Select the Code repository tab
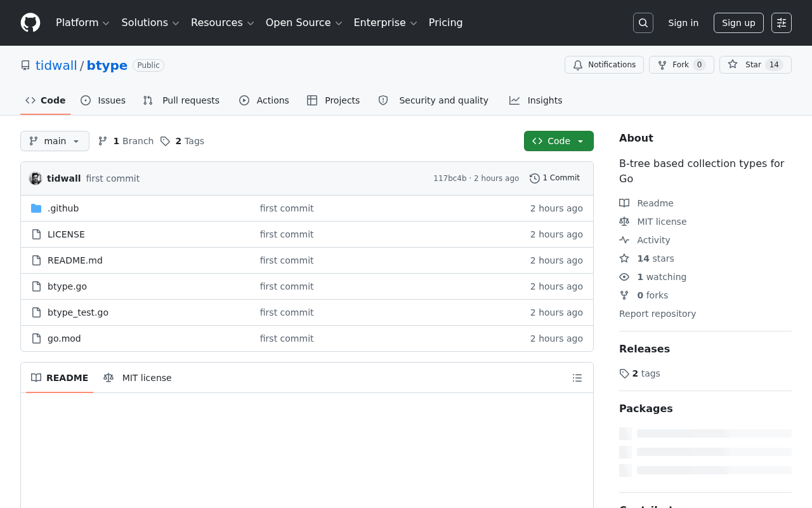This screenshot has width=812, height=508. point(46,100)
